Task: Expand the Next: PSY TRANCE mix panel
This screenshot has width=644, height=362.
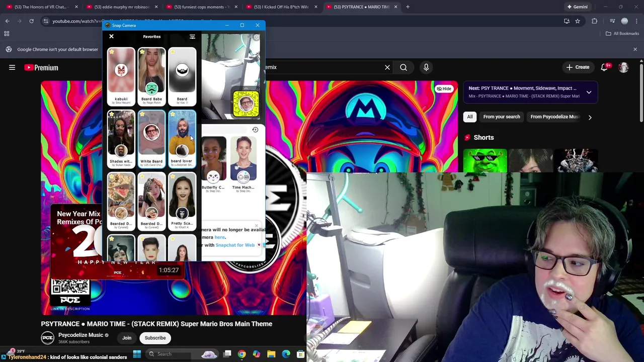Action: pyautogui.click(x=589, y=93)
